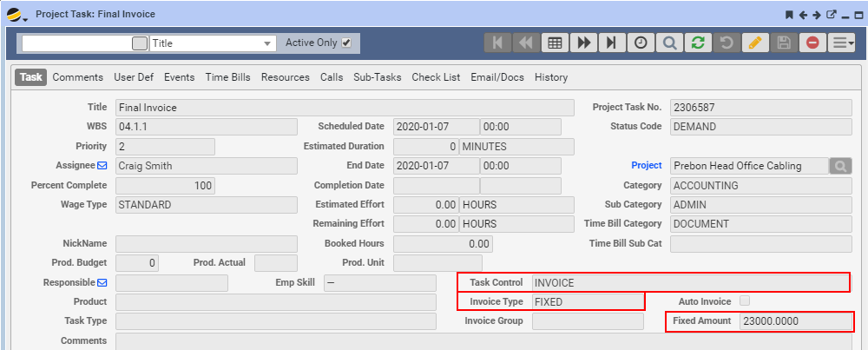Image resolution: width=868 pixels, height=350 pixels.
Task: Bookmark this Project Task window
Action: 789,15
